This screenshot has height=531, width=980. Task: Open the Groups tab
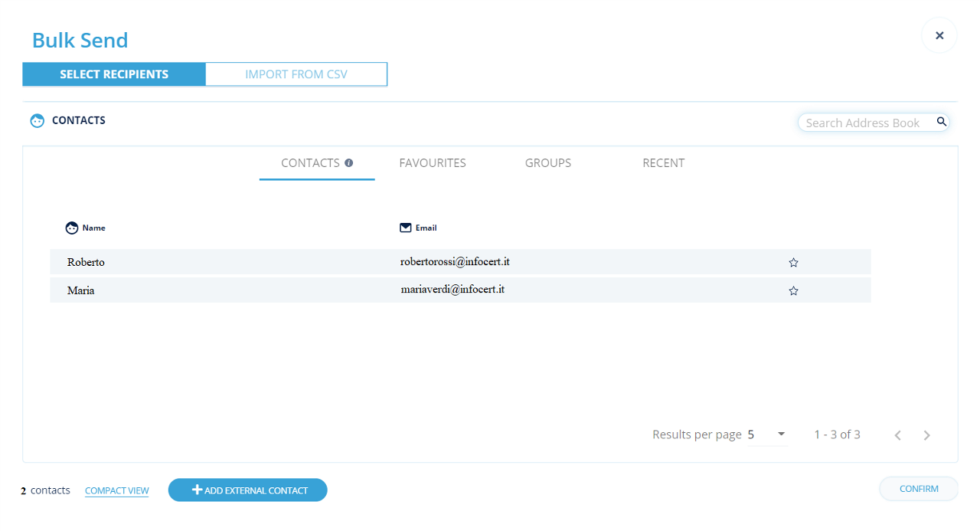point(548,162)
